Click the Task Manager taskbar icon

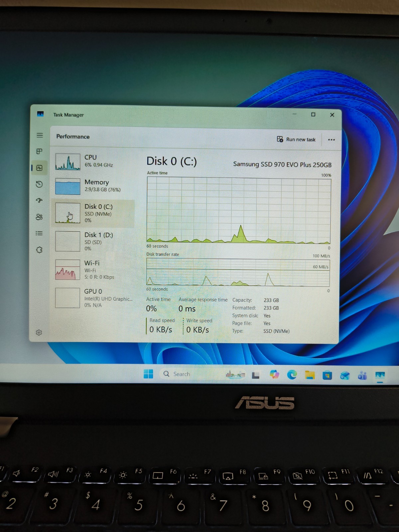tap(380, 376)
